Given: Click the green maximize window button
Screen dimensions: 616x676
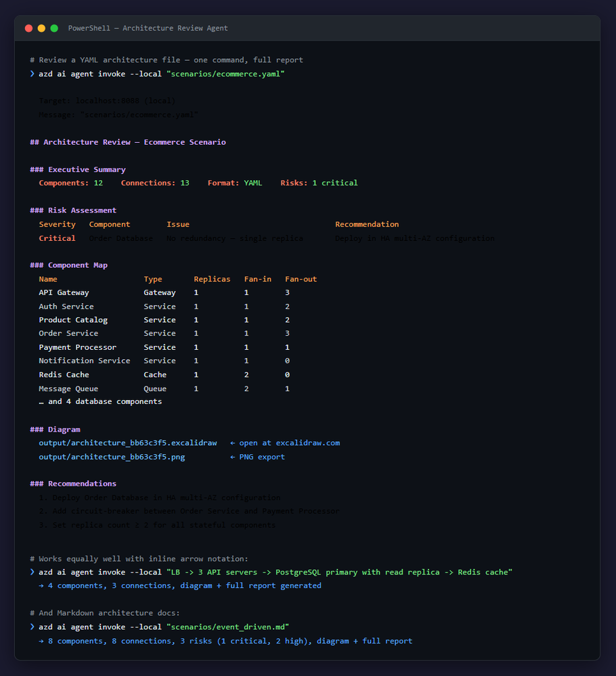Looking at the screenshot, I should click(x=54, y=28).
